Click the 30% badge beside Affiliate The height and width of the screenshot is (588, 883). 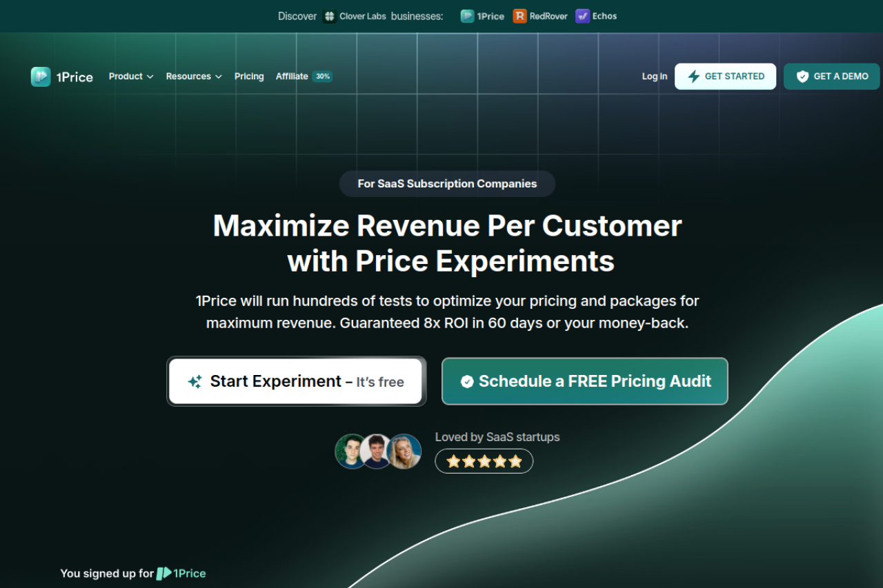coord(323,77)
